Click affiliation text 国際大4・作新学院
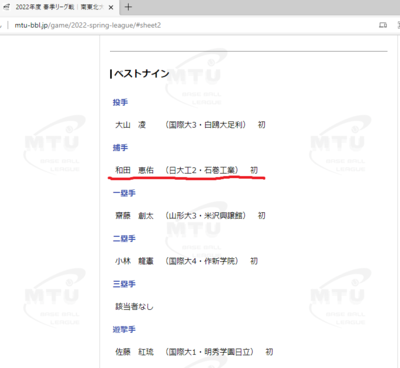This screenshot has width=400, height=368. pos(202,261)
